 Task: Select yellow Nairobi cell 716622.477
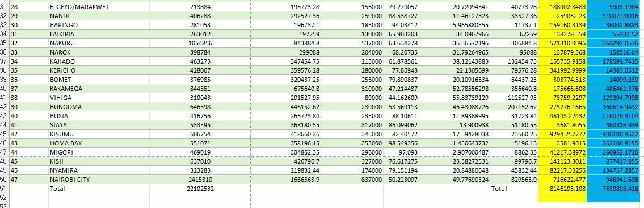tap(562, 179)
